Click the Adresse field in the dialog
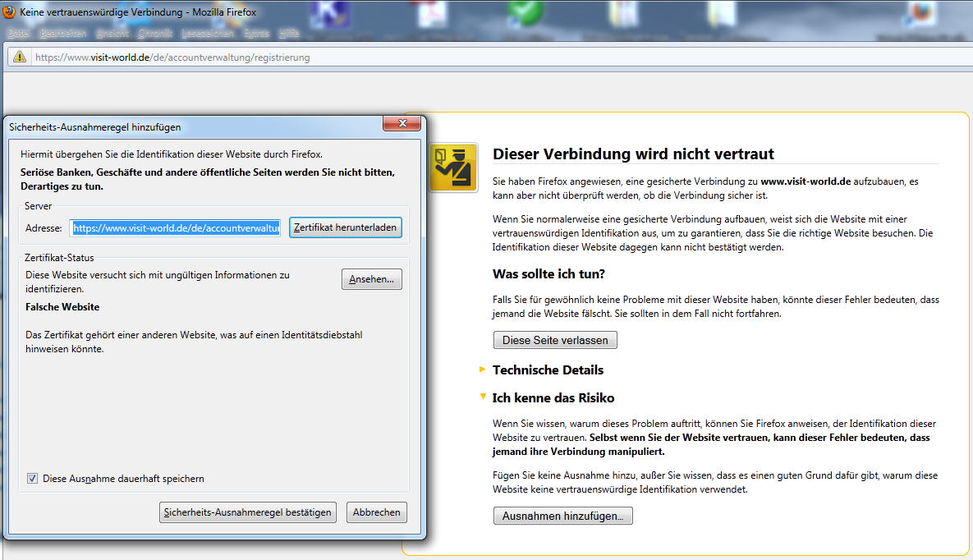This screenshot has width=973, height=560. tap(176, 228)
